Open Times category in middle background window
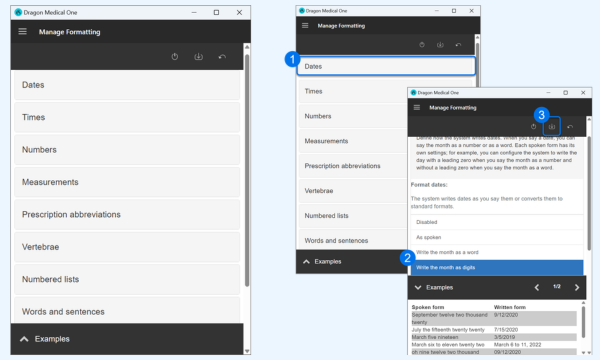 pyautogui.click(x=352, y=91)
